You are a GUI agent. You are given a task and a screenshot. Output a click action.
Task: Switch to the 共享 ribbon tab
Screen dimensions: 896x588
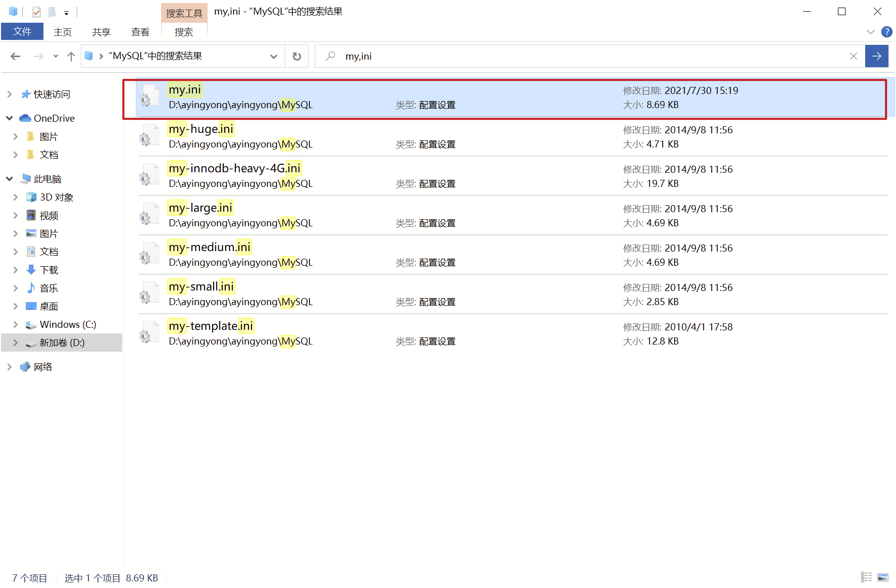tap(101, 32)
